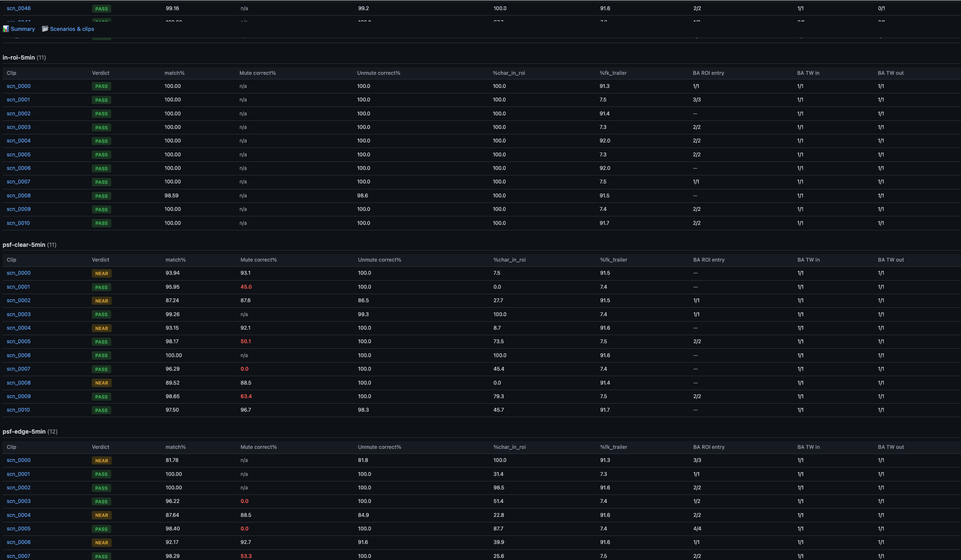Click the PASS badge for in-roi-5min scn_0005
Image resolution: width=961 pixels, height=560 pixels.
tap(102, 155)
